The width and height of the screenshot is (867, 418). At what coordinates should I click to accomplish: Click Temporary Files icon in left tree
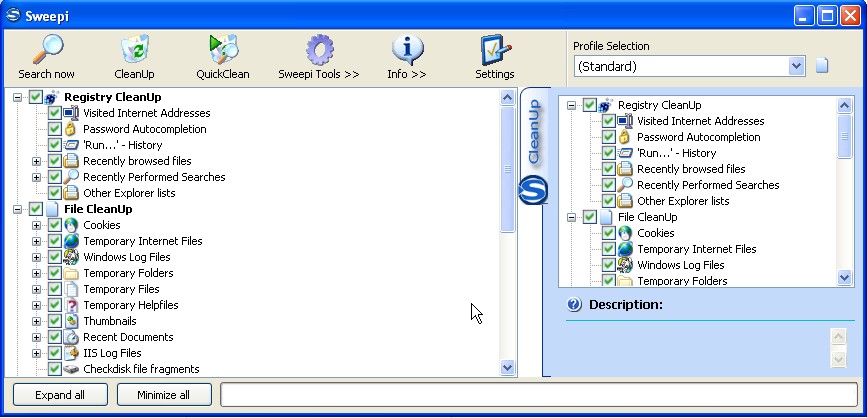[x=71, y=290]
